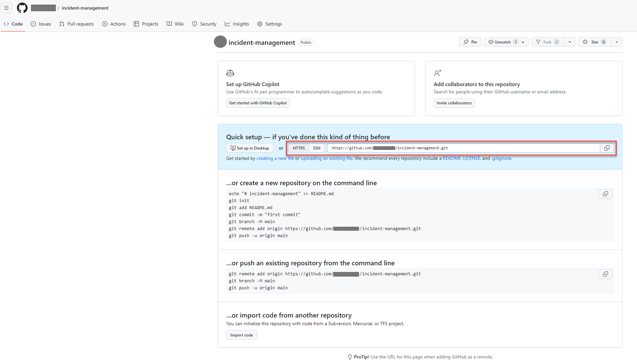Screen dimensions: 637x364
Task: Copy the repository HTTPS URL
Action: [x=607, y=148]
